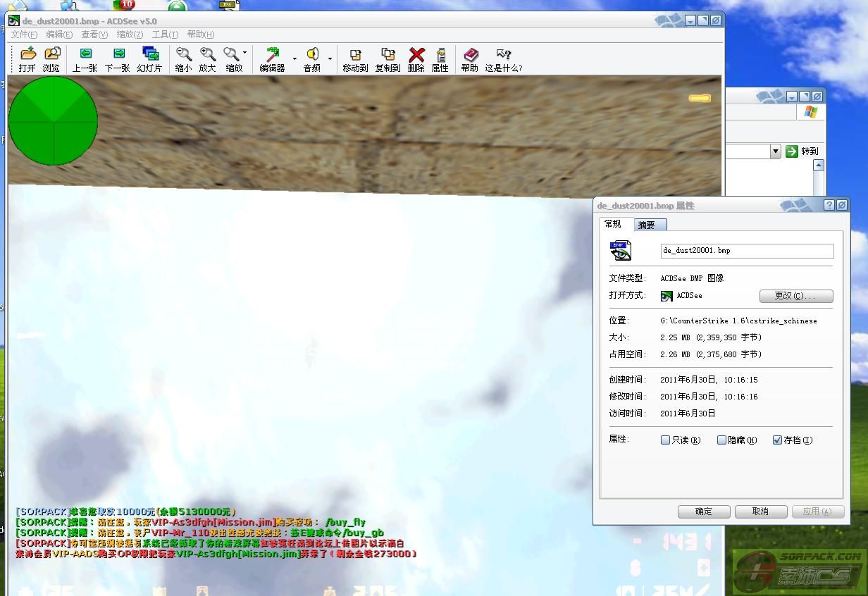Uncheck the 存档 archive checkbox

coord(777,440)
